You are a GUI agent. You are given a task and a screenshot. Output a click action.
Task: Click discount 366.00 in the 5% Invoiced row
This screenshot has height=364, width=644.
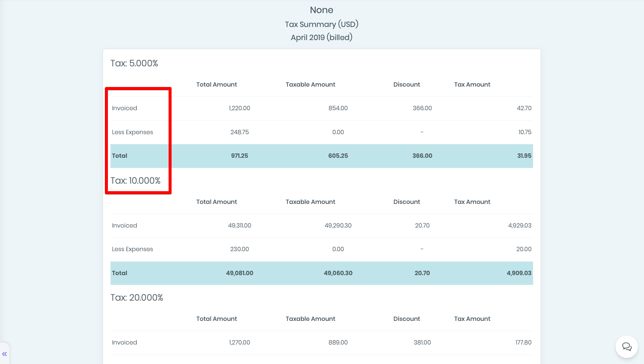(422, 108)
